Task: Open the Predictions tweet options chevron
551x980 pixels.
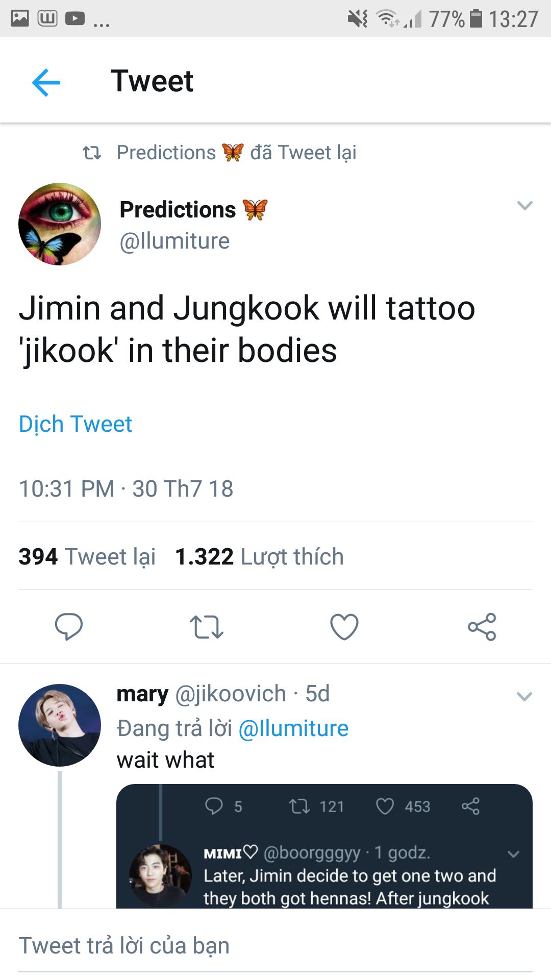Action: (524, 206)
